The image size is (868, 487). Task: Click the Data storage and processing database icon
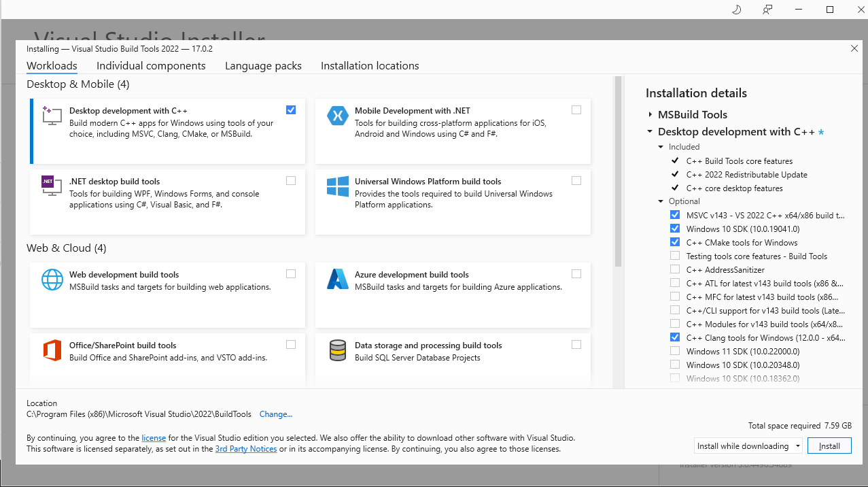(x=338, y=350)
